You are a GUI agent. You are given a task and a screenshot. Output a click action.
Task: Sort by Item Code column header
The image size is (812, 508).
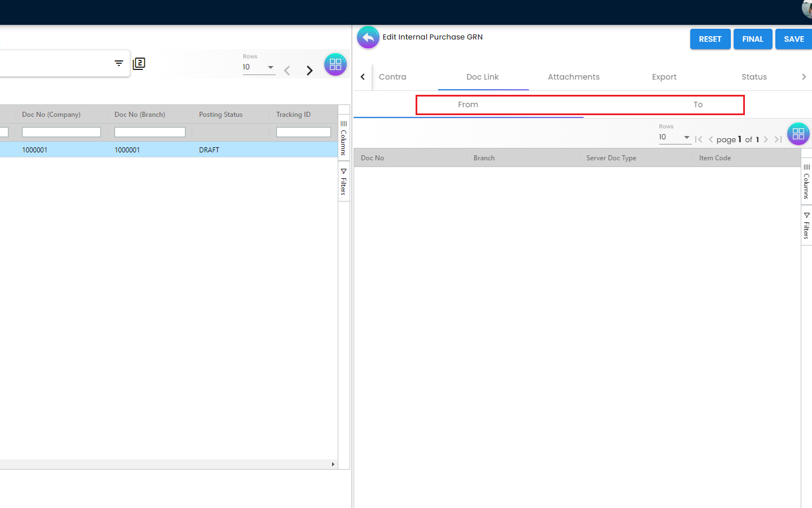click(715, 158)
